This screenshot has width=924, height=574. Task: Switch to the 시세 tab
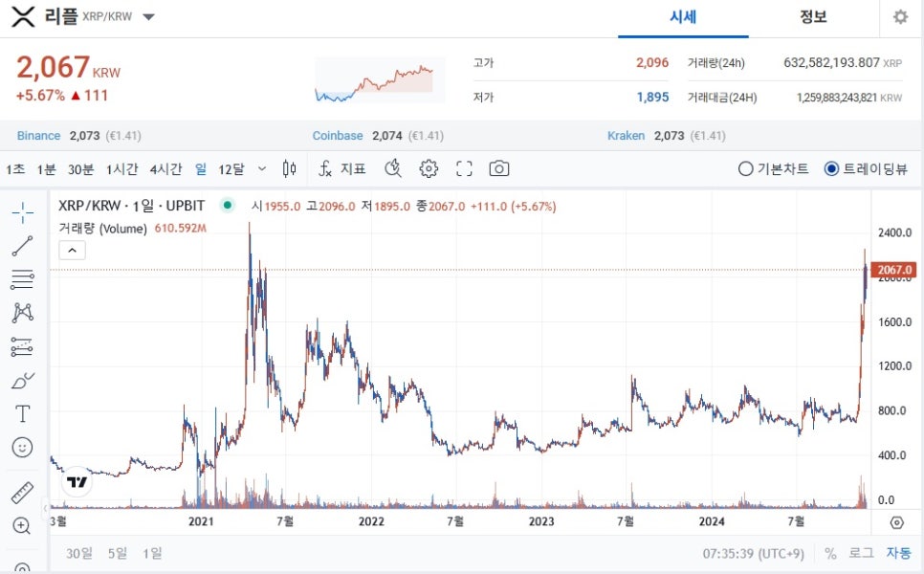tap(683, 17)
